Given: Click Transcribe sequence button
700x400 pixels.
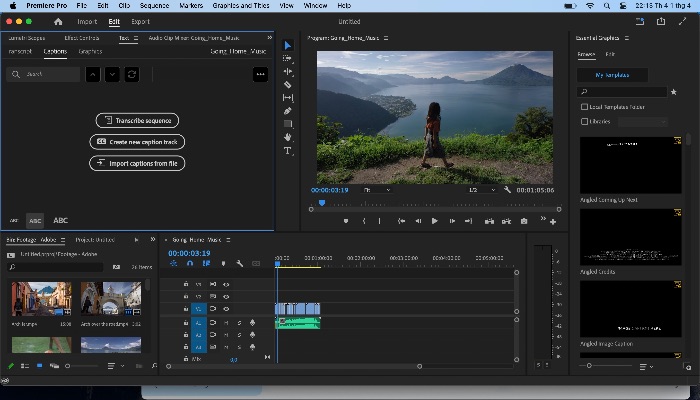Looking at the screenshot, I should [x=137, y=121].
